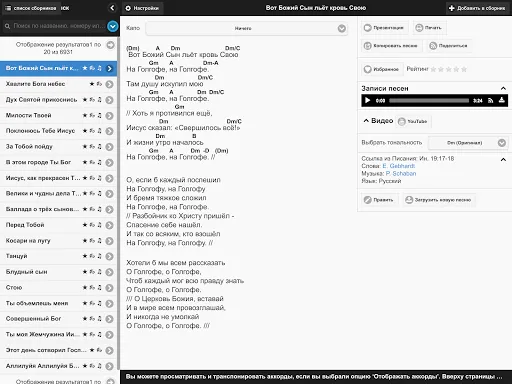Open arrow for Аллилуйя Аллилуйя song
Screen dimensions: 512x384
109,366
